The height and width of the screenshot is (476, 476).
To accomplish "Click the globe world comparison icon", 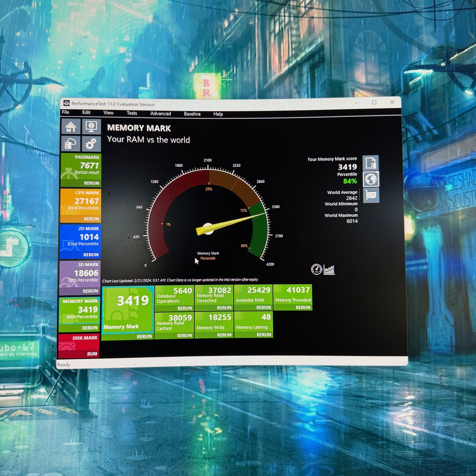I will [371, 179].
